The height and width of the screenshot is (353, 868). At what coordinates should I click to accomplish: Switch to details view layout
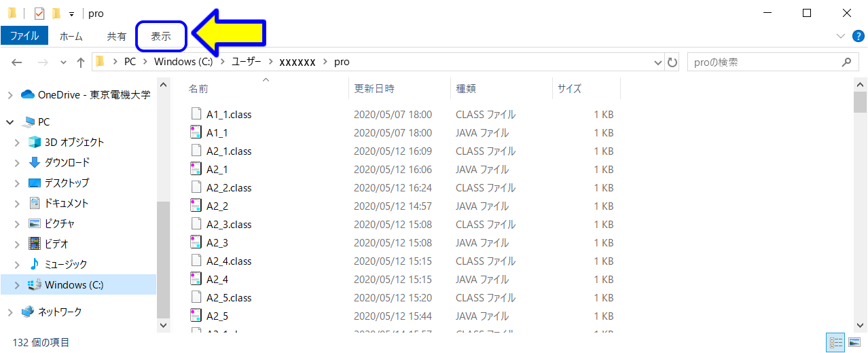[835, 343]
